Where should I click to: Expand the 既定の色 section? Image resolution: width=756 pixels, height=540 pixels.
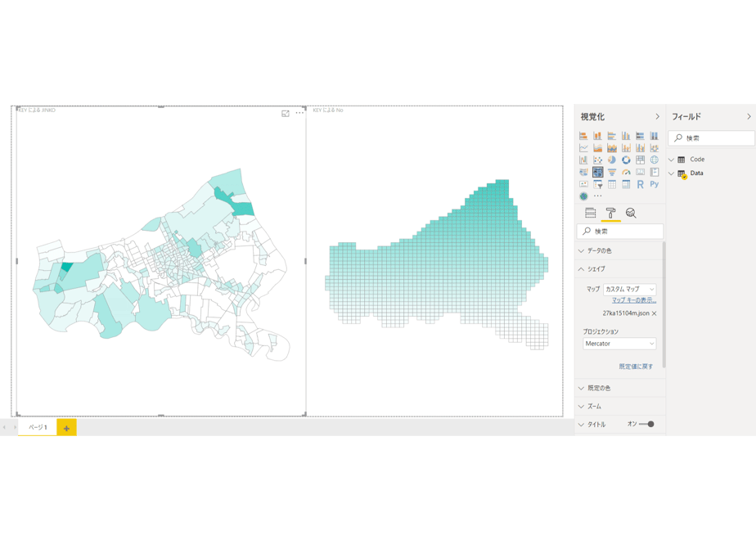[x=620, y=388]
